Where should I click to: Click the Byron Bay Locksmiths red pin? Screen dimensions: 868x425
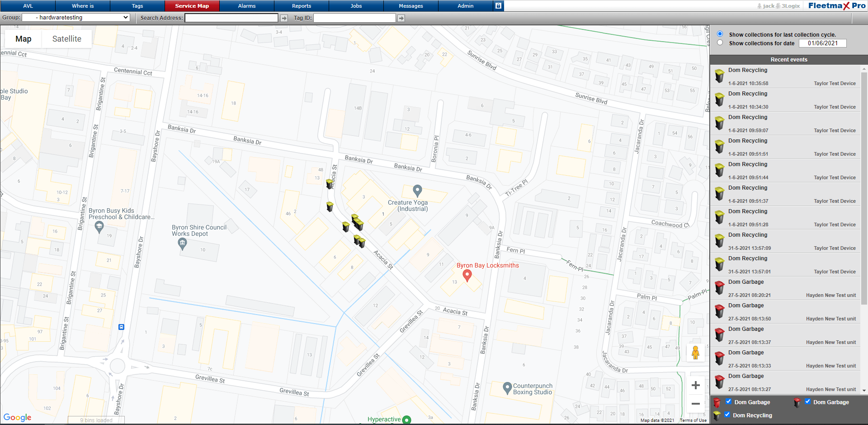(467, 275)
